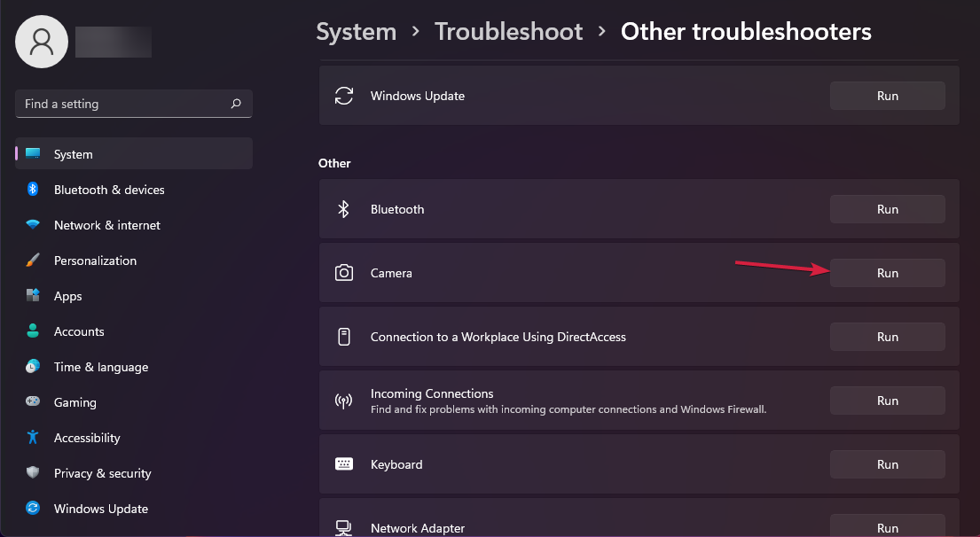The image size is (980, 537).
Task: Open the Troubleshoot breadcrumb link
Action: [x=508, y=31]
